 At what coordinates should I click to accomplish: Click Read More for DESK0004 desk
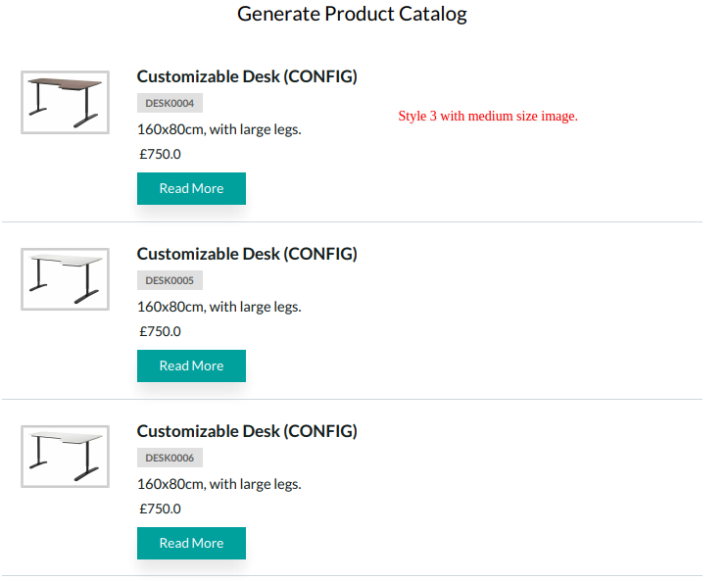tap(191, 188)
